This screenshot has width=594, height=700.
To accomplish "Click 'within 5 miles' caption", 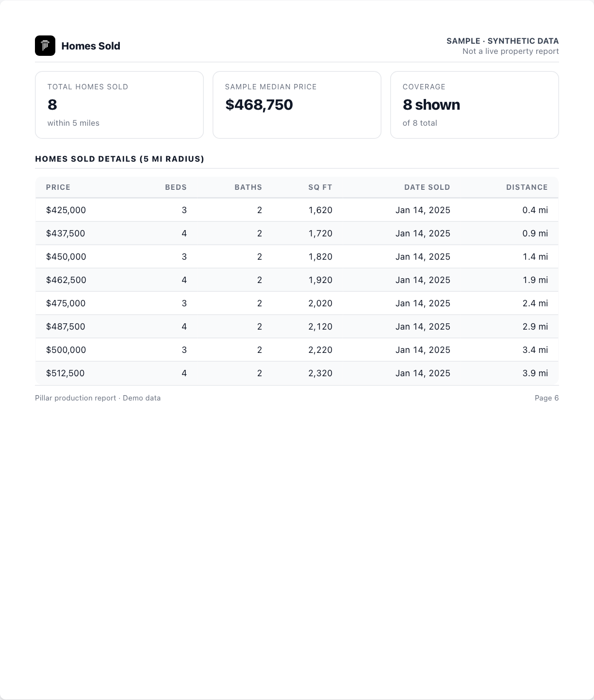I will click(x=73, y=123).
